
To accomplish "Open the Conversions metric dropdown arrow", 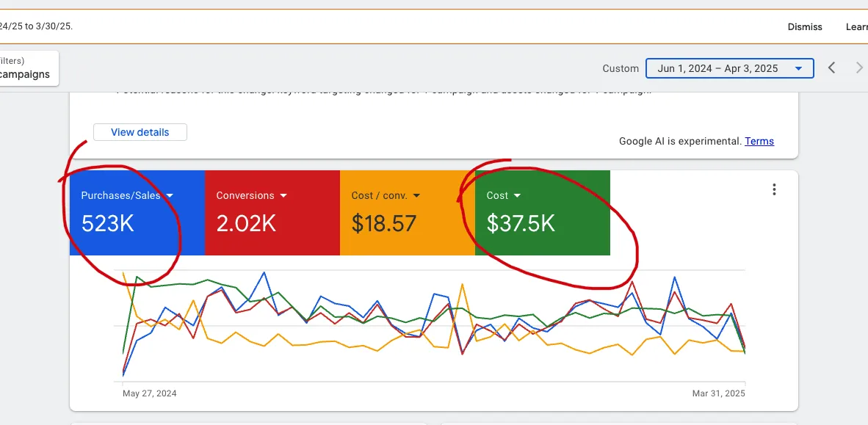I will click(x=283, y=195).
